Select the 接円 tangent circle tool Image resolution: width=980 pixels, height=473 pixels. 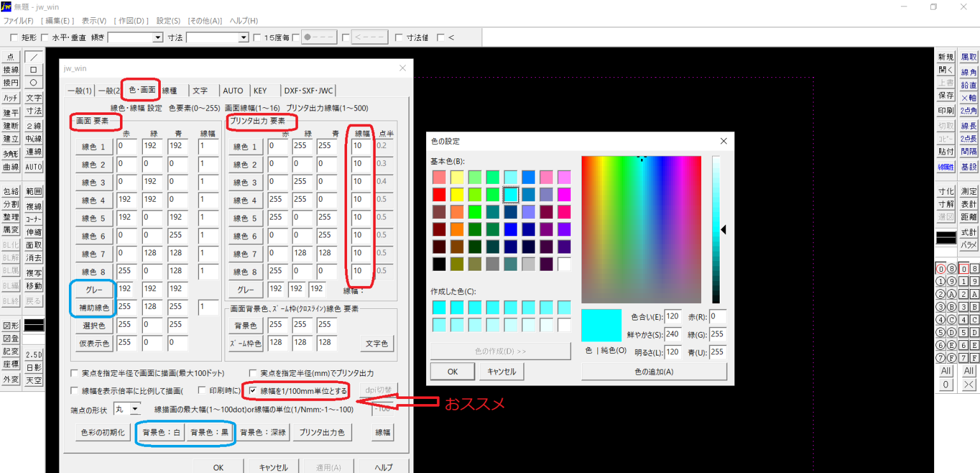coord(11,82)
